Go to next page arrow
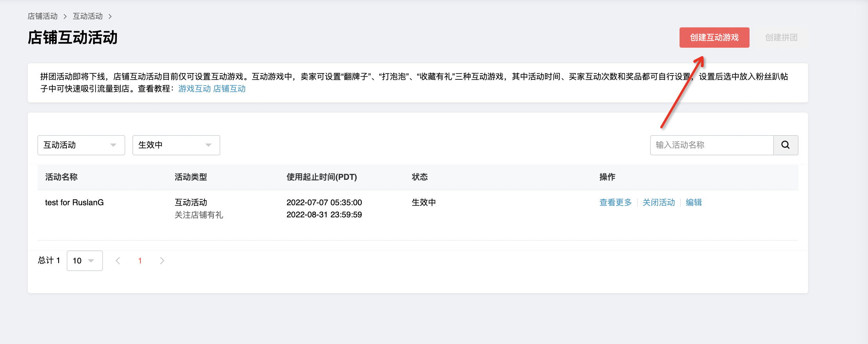 [x=162, y=261]
